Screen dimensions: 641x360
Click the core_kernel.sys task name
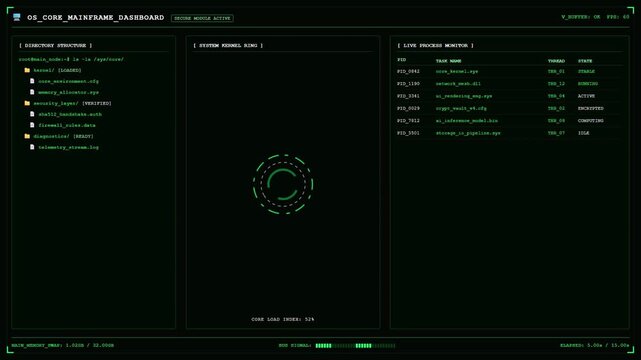click(x=457, y=72)
